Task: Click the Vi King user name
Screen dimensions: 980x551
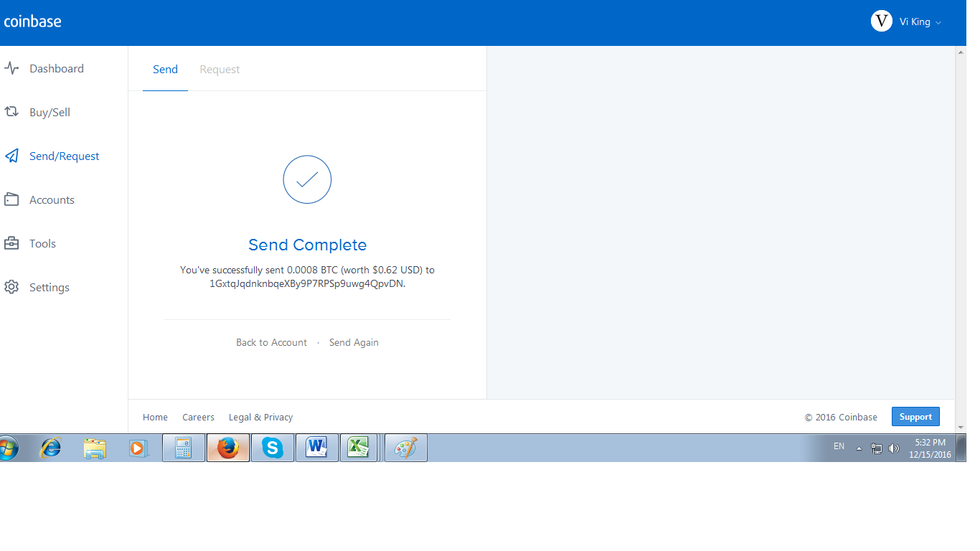Action: click(915, 22)
